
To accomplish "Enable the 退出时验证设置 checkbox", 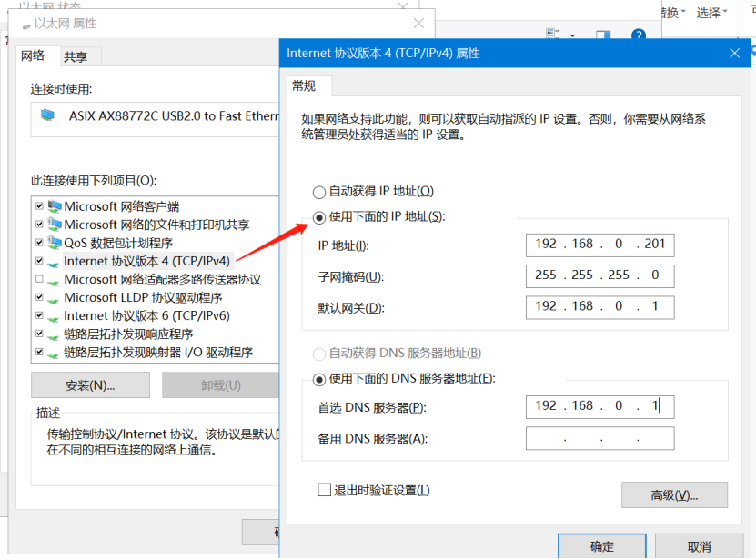I will tap(324, 490).
